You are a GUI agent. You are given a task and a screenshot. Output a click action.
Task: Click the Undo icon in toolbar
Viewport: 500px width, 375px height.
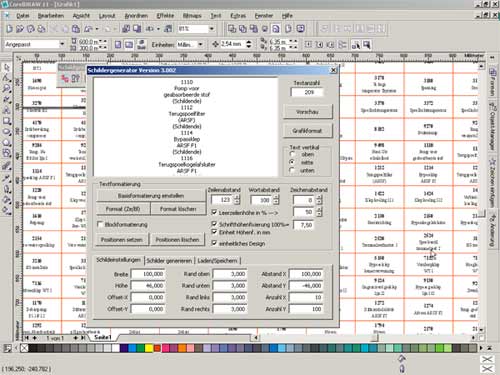pos(88,29)
